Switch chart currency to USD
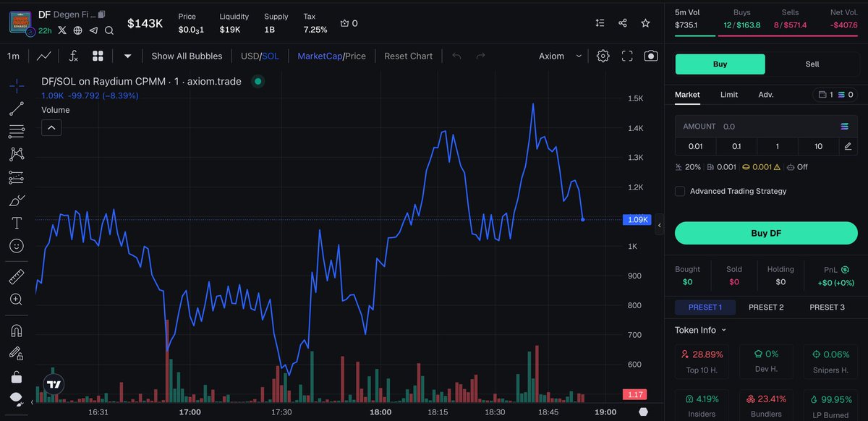 coord(250,56)
